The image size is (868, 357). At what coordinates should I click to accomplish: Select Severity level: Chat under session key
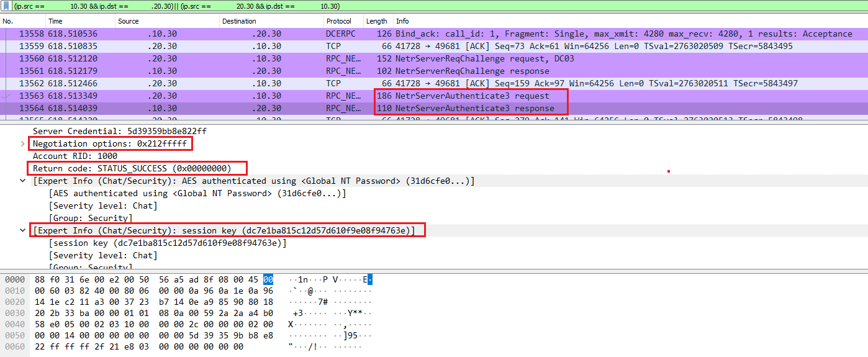103,255
